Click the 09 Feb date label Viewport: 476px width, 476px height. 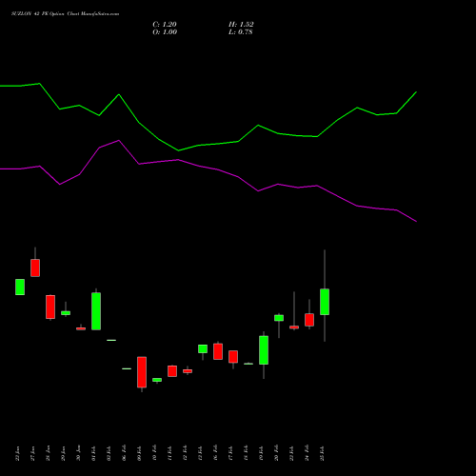click(140, 454)
